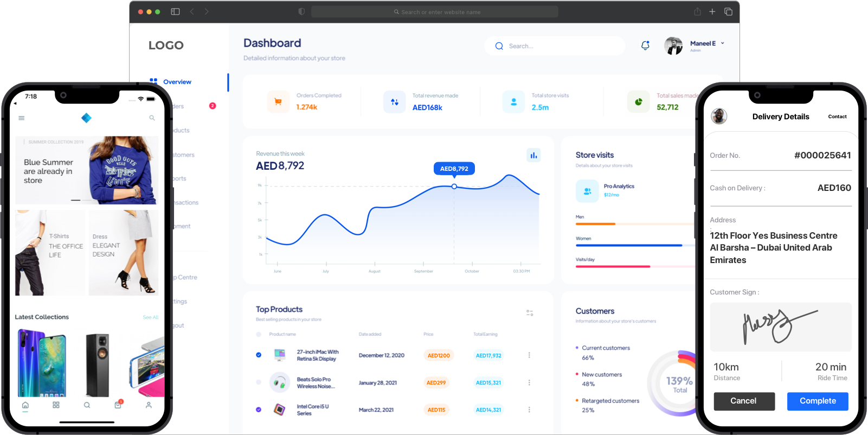
Task: Click the Pro Analytics users icon
Action: [587, 191]
